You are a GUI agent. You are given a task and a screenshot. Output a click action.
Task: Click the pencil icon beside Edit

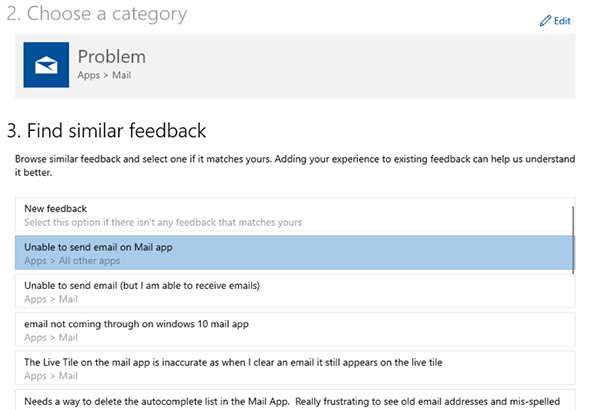coord(545,21)
